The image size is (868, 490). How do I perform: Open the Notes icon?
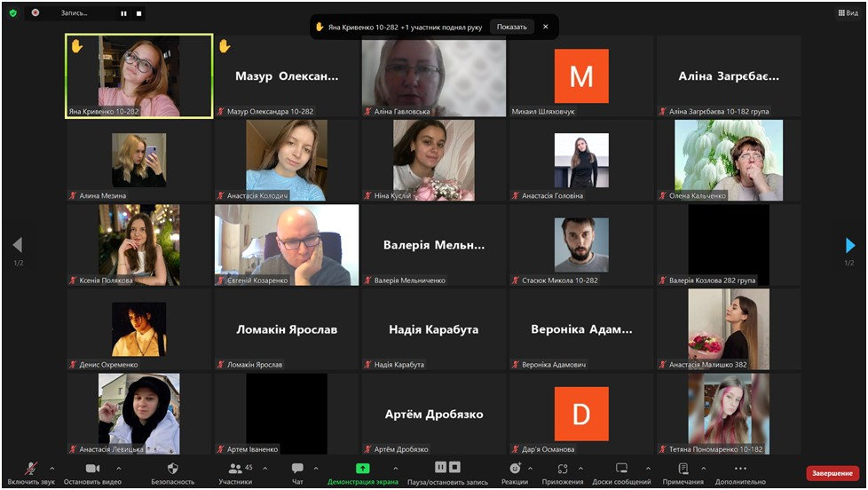pos(683,469)
